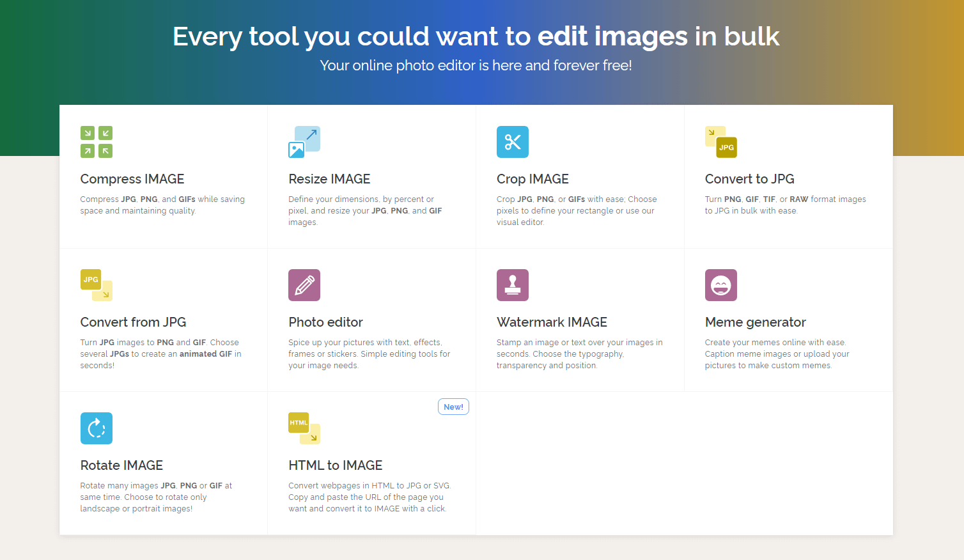Click description 'Compress JPG, PNG, and GIFs while saving'

click(x=162, y=199)
